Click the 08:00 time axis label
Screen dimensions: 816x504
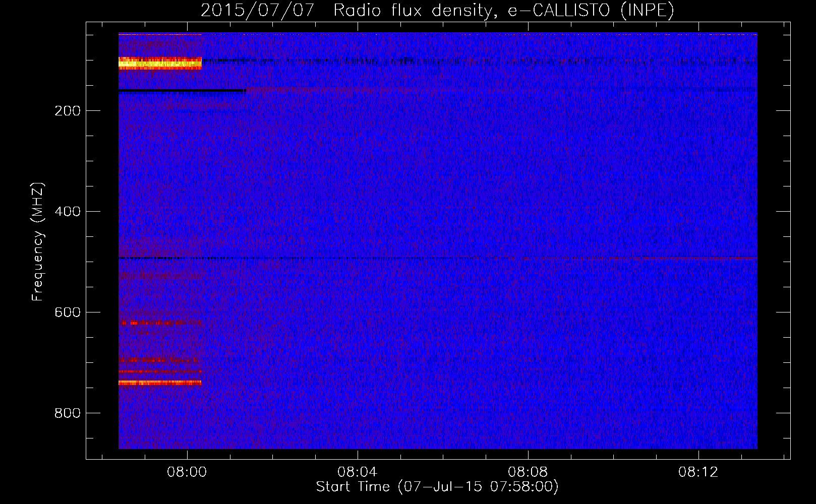pos(187,472)
